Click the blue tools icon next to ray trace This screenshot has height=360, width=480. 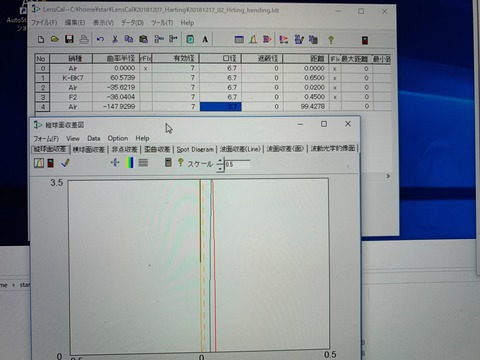pyautogui.click(x=299, y=40)
